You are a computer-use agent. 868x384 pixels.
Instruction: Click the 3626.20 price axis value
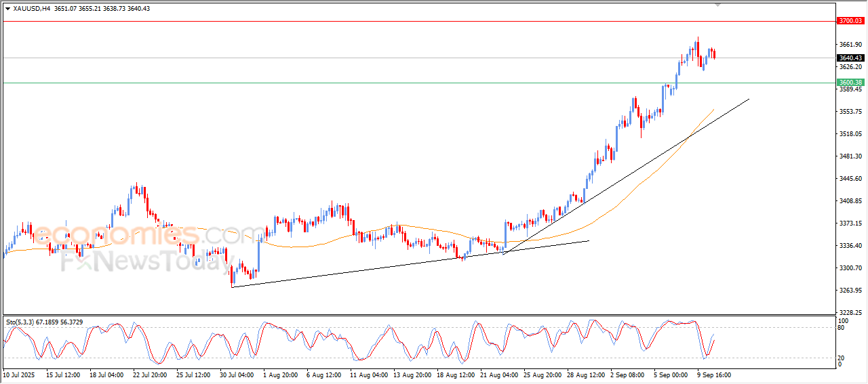(850, 67)
